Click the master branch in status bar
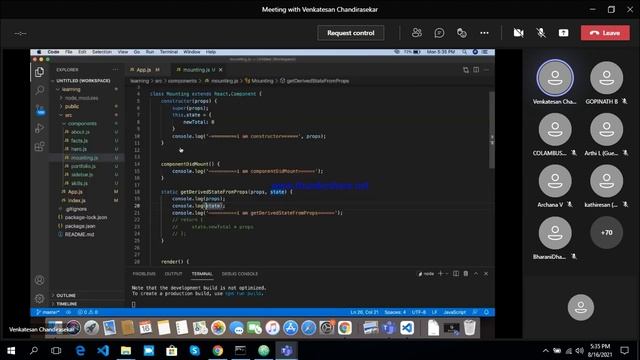640x360 pixels. click(x=48, y=312)
